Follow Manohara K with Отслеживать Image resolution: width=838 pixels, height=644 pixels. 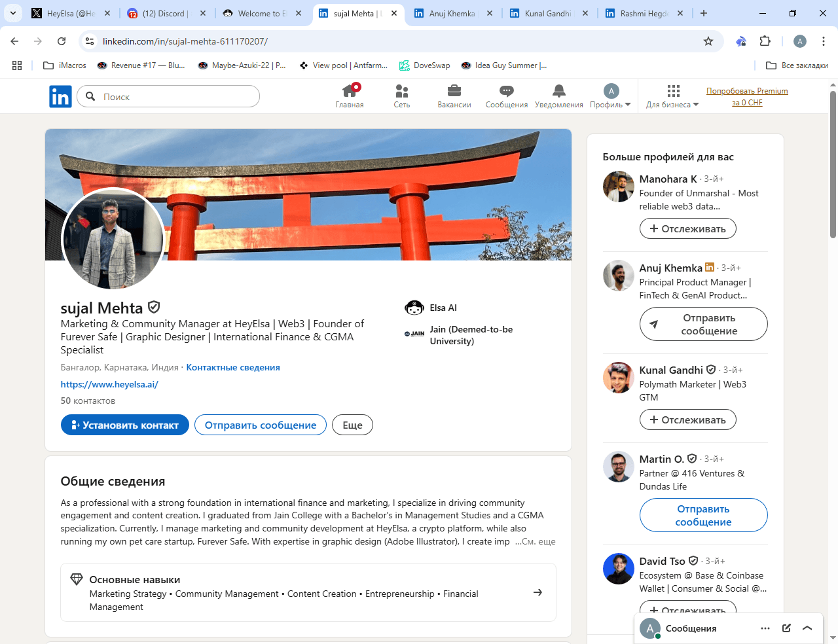(687, 228)
